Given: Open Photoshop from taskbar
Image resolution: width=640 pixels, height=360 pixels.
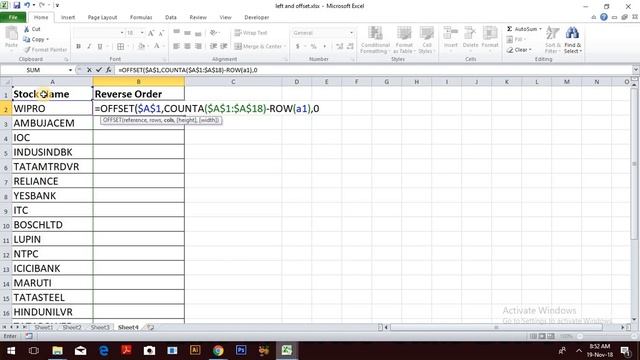Looking at the screenshot, I should (x=241, y=350).
